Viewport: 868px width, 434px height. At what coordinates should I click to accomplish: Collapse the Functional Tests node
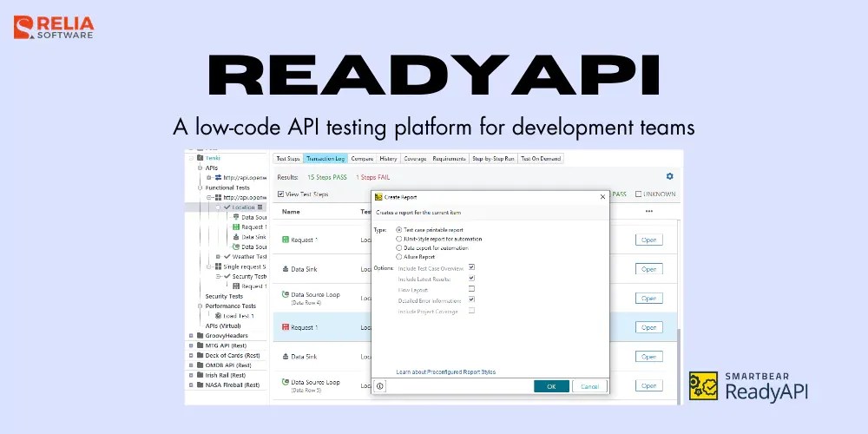[201, 187]
